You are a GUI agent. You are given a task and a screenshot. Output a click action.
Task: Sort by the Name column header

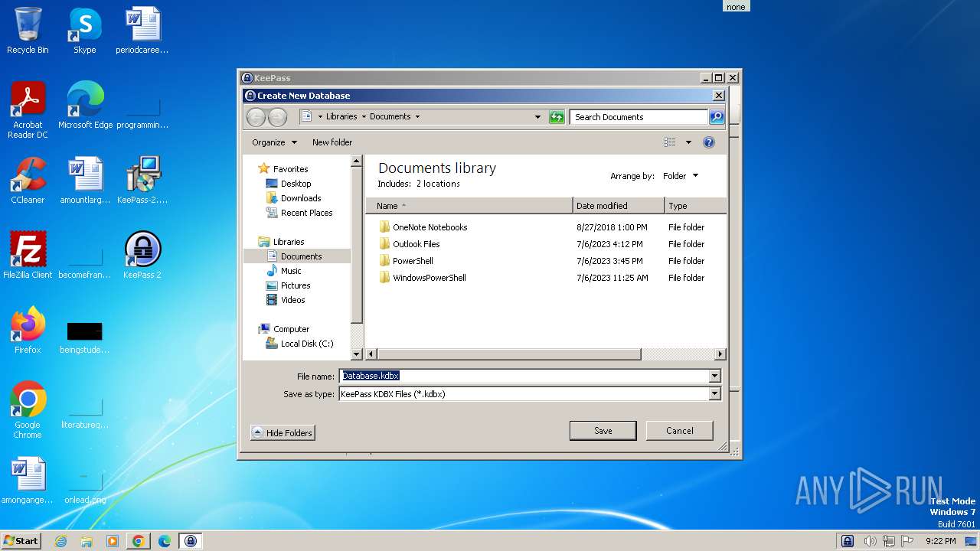tap(469, 206)
